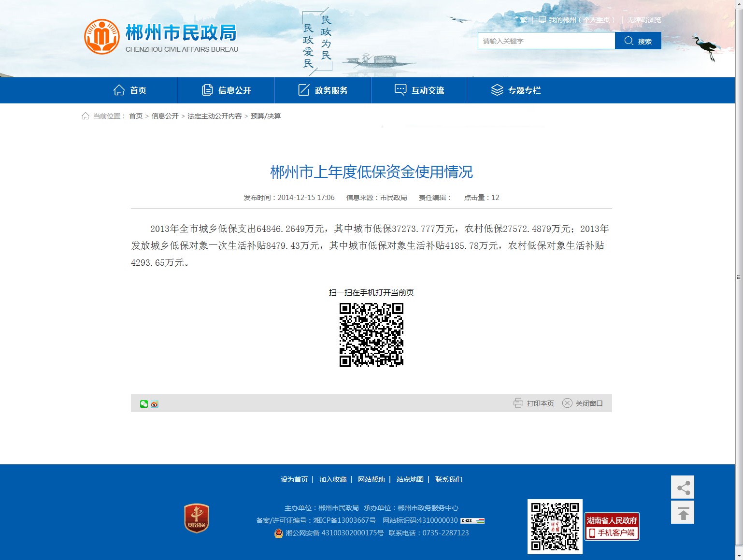Click the page vertical scrollbar
This screenshot has height=560, width=743.
point(739,278)
